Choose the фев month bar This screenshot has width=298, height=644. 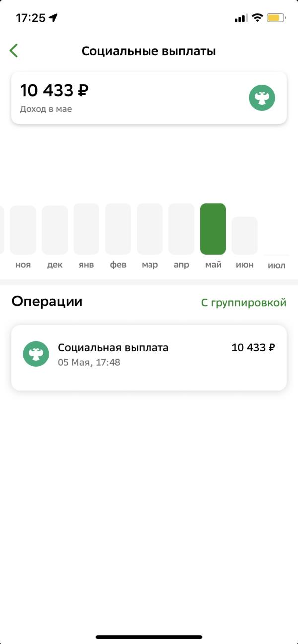coord(118,229)
